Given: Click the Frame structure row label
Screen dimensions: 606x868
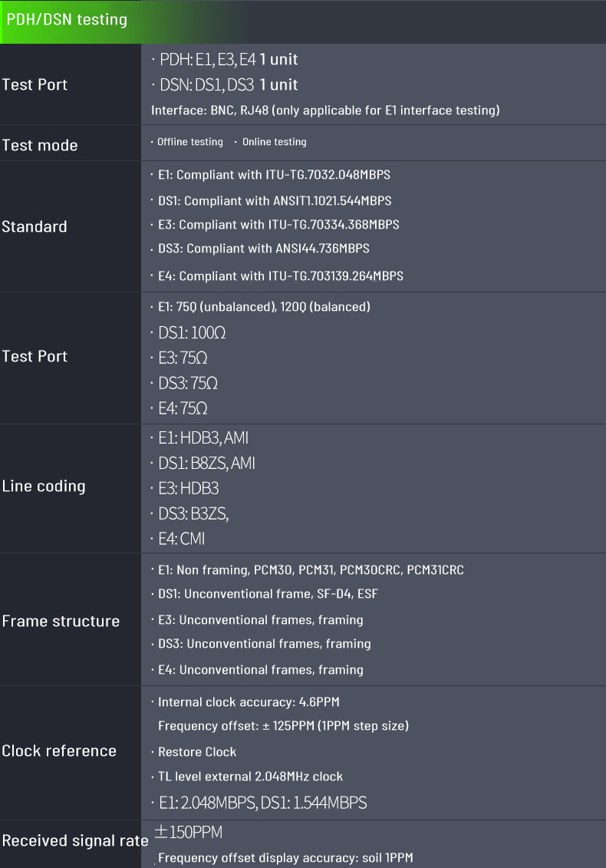Looking at the screenshot, I should click(x=61, y=621).
